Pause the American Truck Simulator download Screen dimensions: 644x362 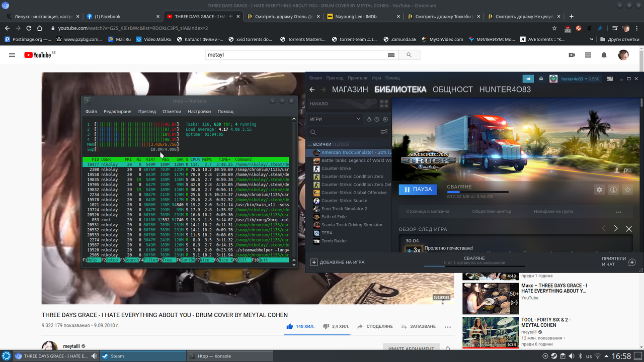(x=417, y=190)
